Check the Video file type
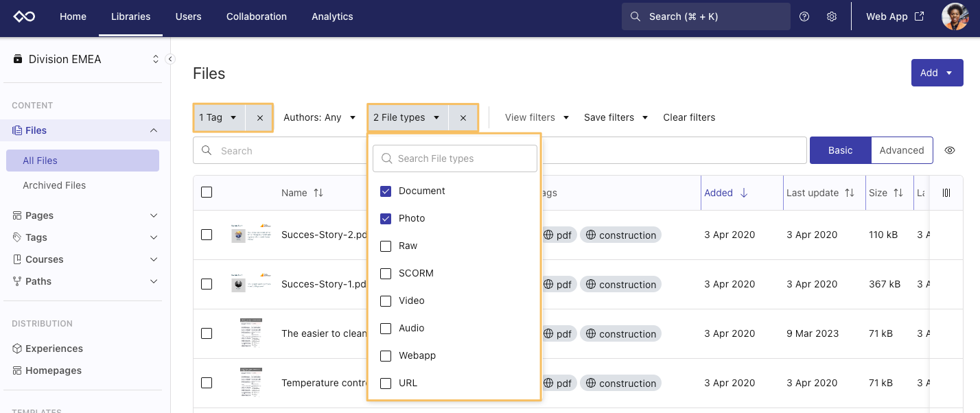The height and width of the screenshot is (413, 980). pos(386,300)
